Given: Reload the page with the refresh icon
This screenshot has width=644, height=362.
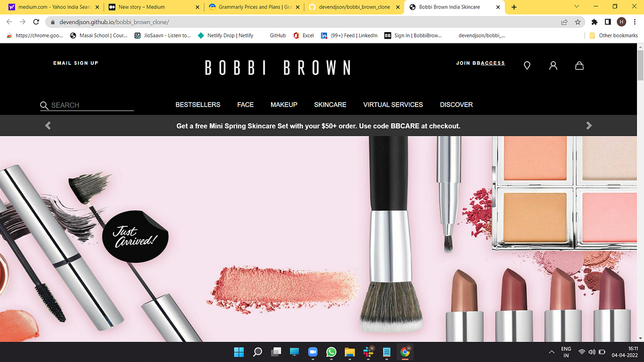Looking at the screenshot, I should 35,23.
